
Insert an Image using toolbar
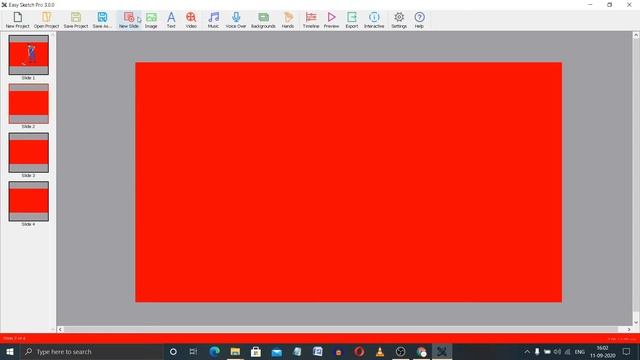151,20
